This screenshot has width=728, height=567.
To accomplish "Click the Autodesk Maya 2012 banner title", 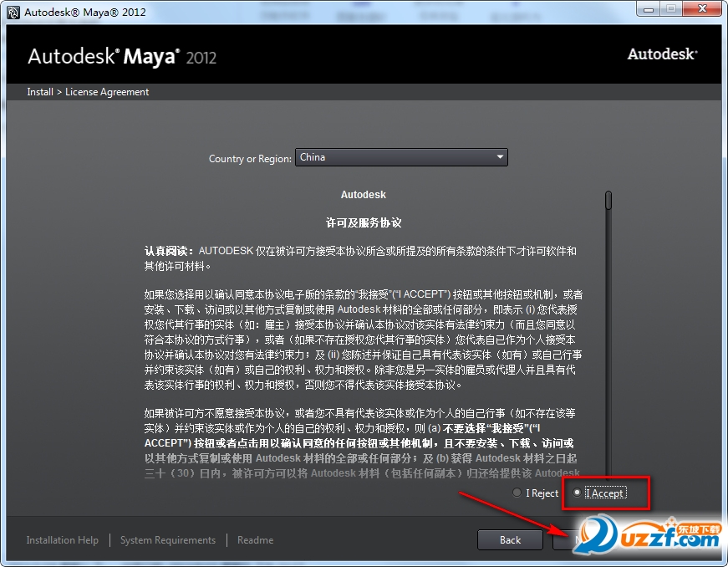I will [122, 57].
